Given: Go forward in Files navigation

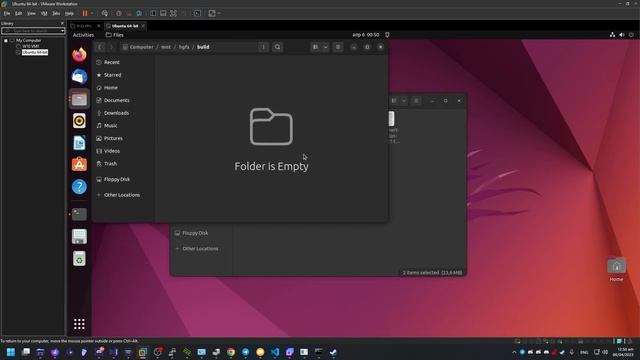Looking at the screenshot, I should point(111,47).
